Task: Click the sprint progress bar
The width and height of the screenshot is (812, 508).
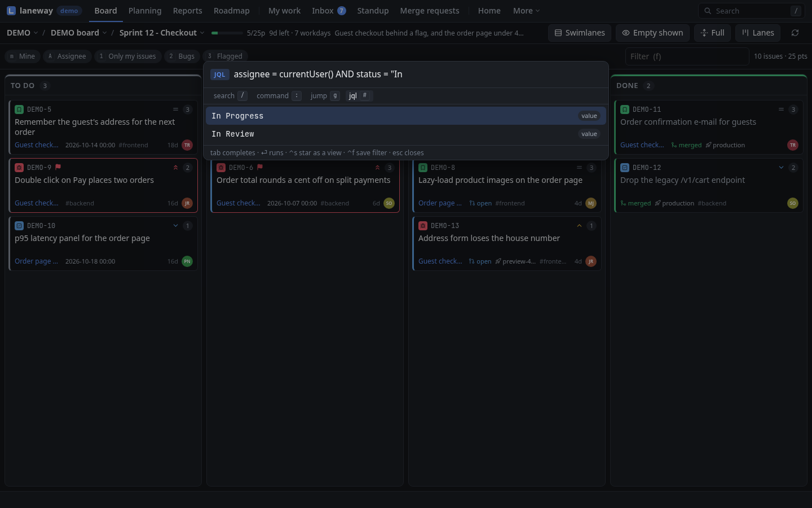Action: (x=227, y=33)
